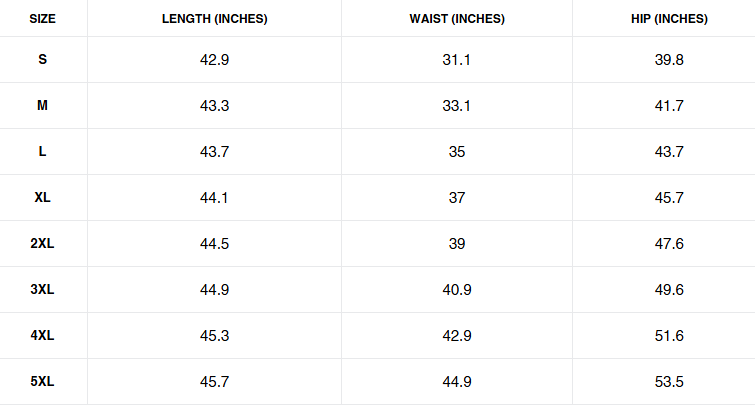Click the 2XL size row label
The height and width of the screenshot is (405, 755).
pyautogui.click(x=42, y=243)
